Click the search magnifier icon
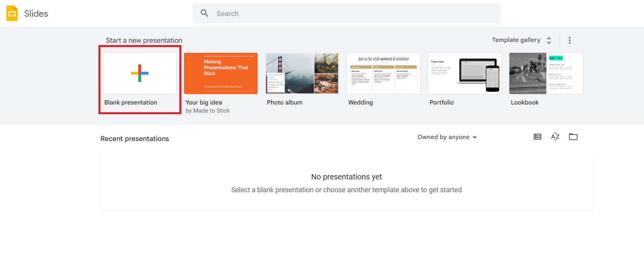Screen dimensions: 644x268 click(x=204, y=13)
